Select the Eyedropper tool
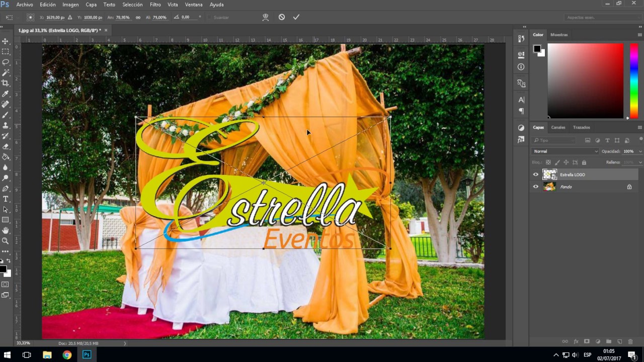644x362 pixels. tap(6, 94)
